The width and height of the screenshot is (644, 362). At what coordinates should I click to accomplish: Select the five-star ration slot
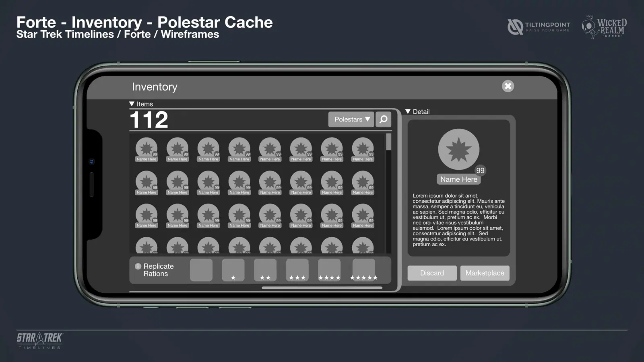[364, 270]
